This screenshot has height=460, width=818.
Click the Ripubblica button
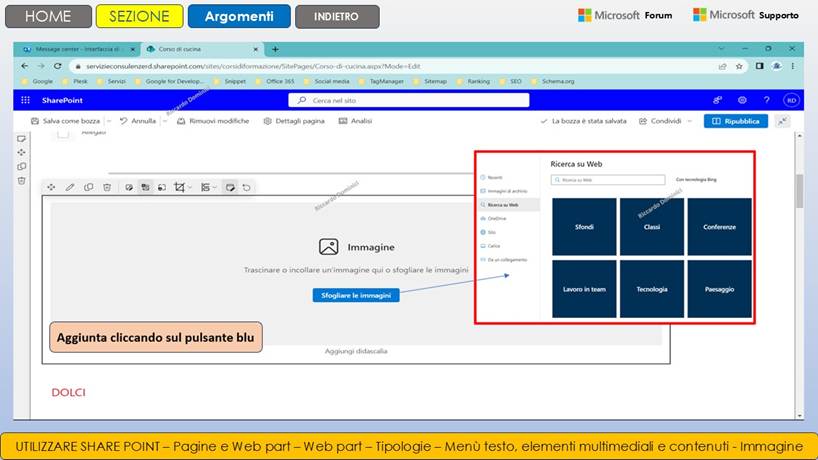pyautogui.click(x=736, y=121)
